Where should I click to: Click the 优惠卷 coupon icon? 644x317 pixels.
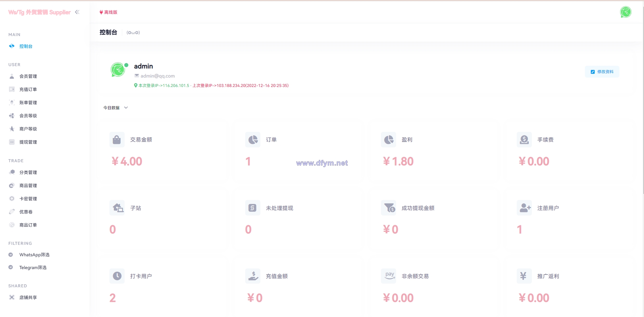12,212
